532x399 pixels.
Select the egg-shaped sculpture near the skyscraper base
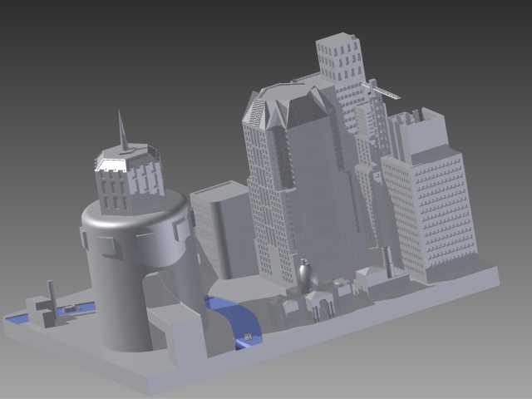(x=304, y=275)
